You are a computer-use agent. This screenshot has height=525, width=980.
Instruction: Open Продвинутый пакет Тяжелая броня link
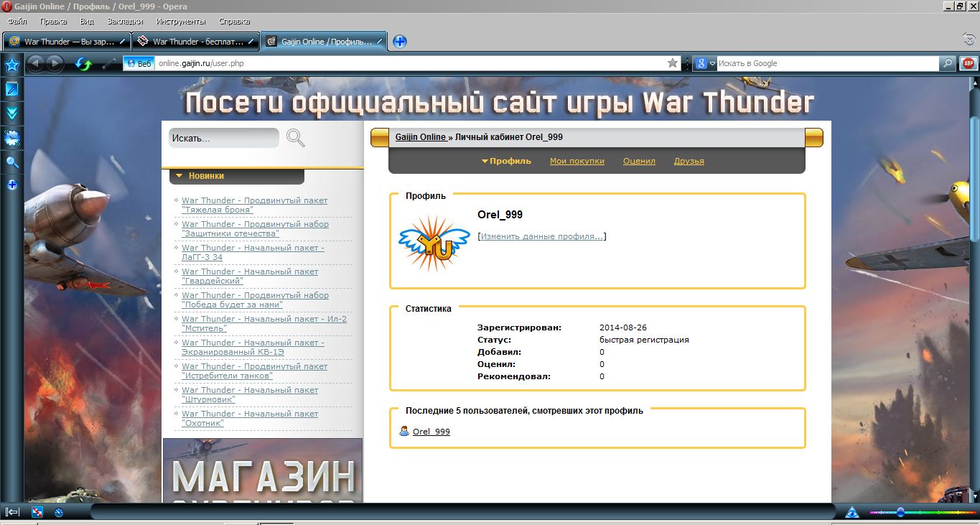(254, 205)
